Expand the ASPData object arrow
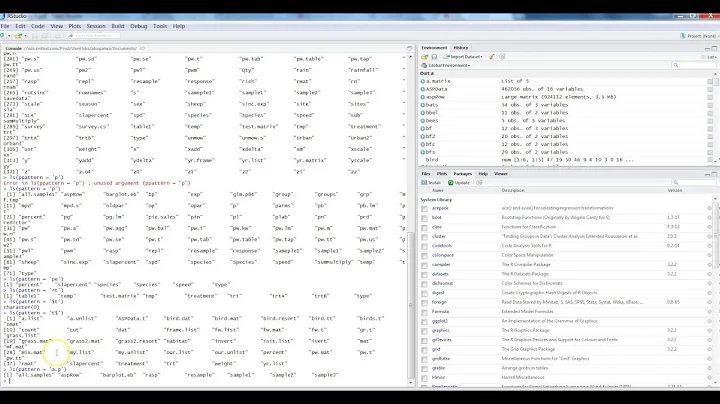The height and width of the screenshot is (404, 720). (422, 89)
